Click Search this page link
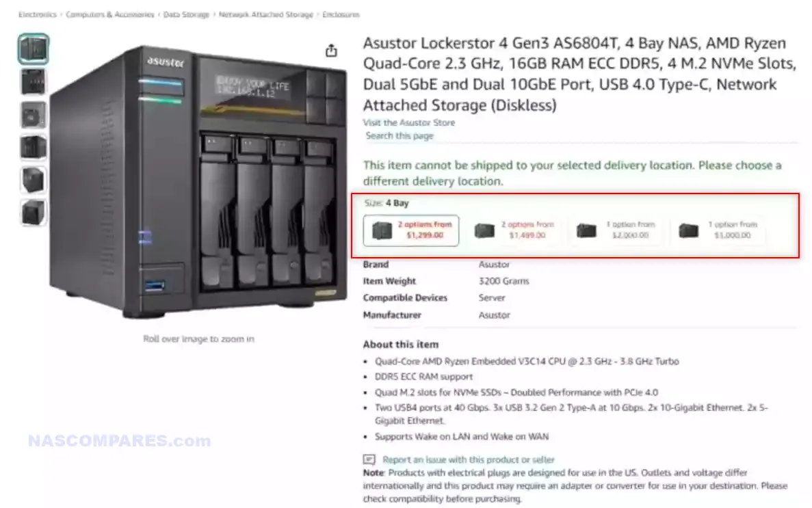The width and height of the screenshot is (812, 508). [400, 135]
